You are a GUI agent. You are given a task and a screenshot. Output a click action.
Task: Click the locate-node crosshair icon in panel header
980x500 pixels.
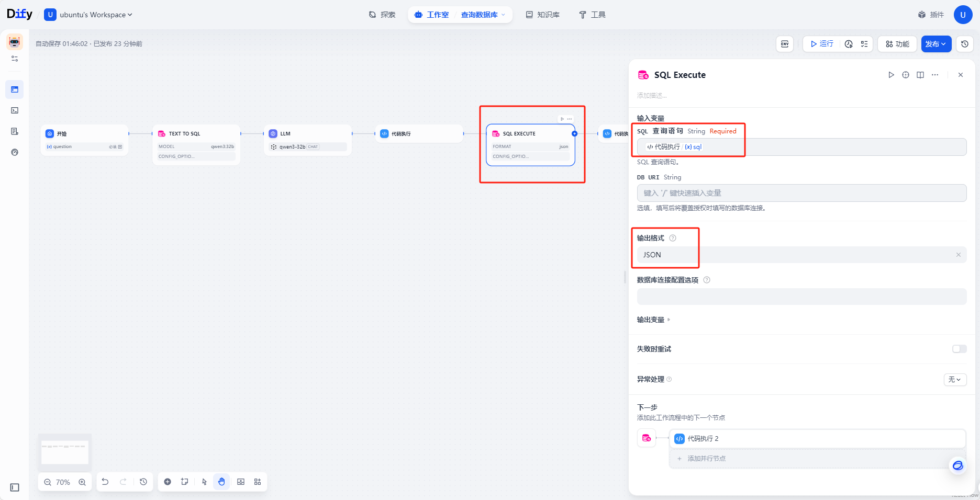(906, 75)
